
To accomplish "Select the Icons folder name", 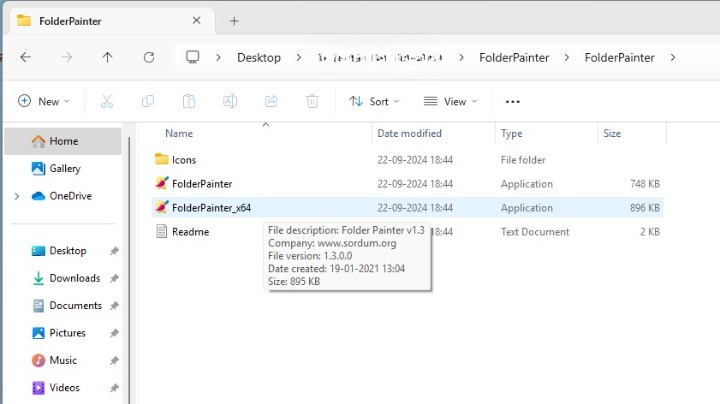I will [184, 160].
